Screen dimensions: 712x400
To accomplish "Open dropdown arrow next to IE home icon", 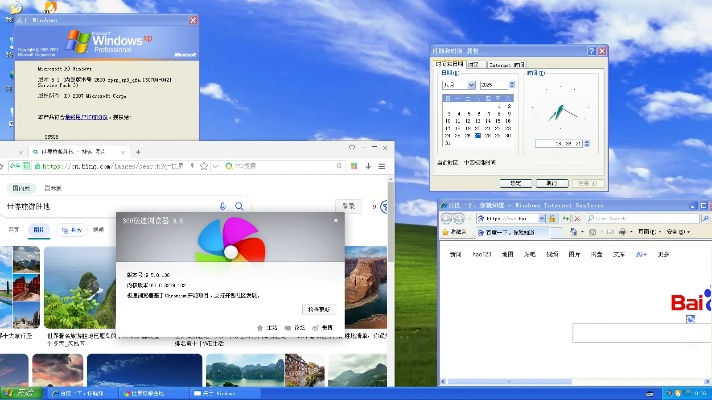I will pos(582,232).
